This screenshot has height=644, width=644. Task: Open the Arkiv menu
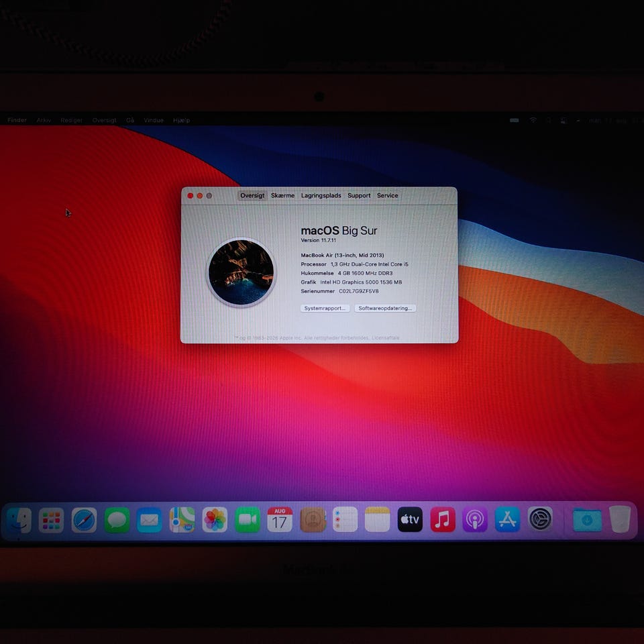pos(44,120)
